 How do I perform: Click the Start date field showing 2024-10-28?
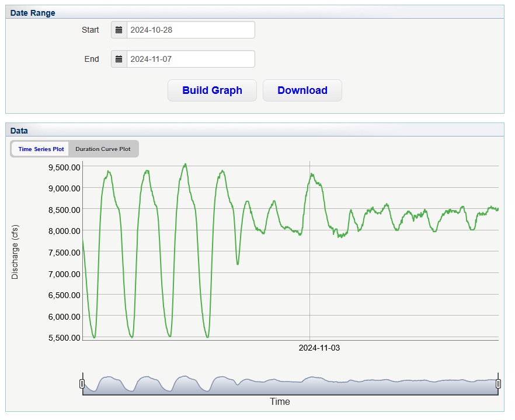tap(190, 30)
